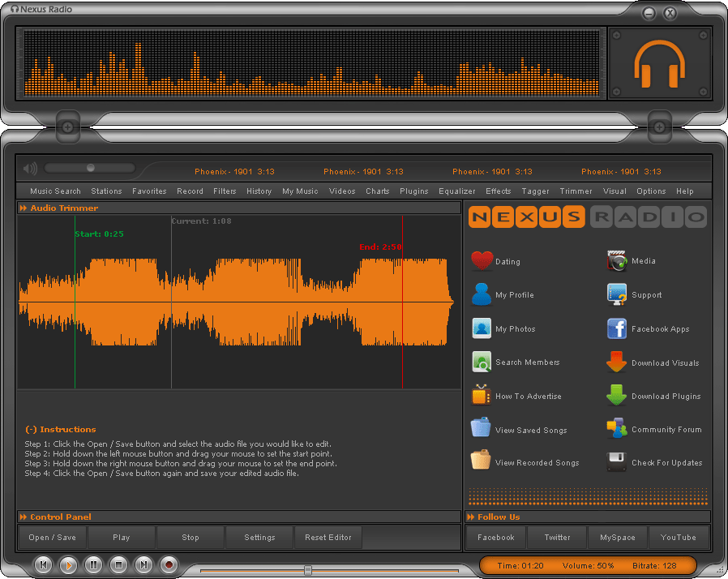Click the Open / Save button
Screen dimensions: 728x579
tap(52, 537)
